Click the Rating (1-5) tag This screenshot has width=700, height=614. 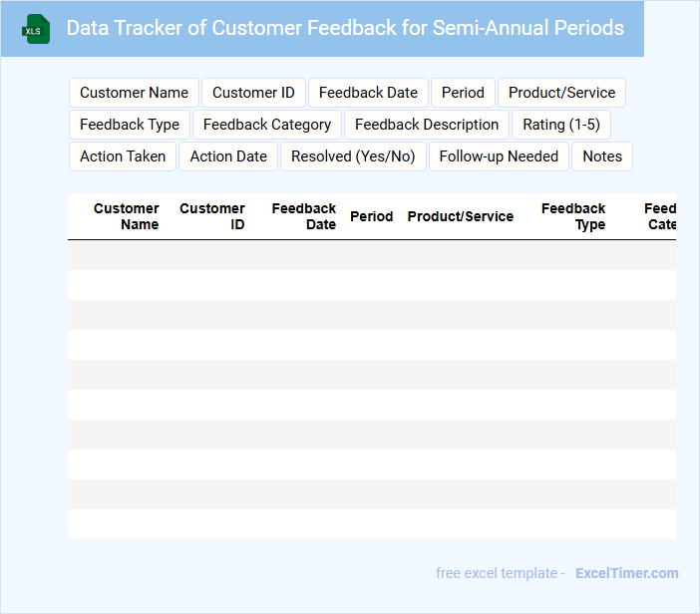pyautogui.click(x=561, y=125)
